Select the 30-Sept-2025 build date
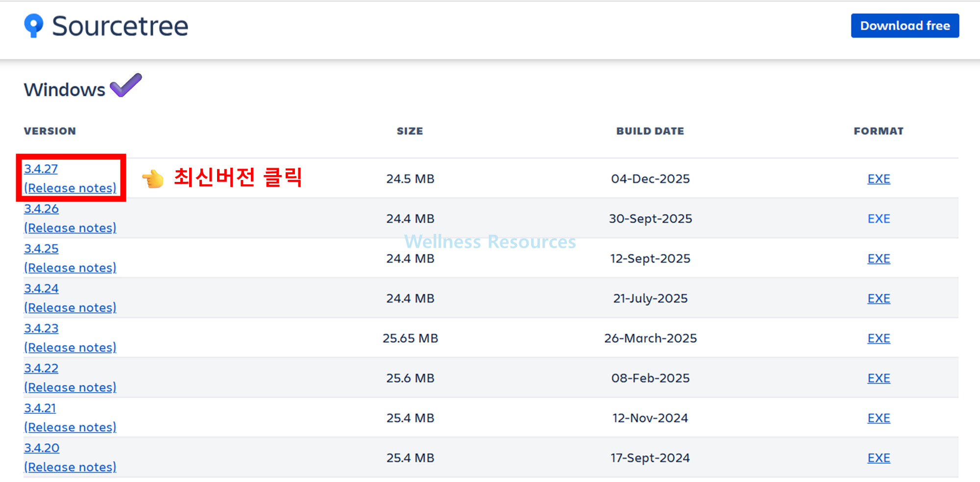Image resolution: width=980 pixels, height=482 pixels. [x=650, y=219]
